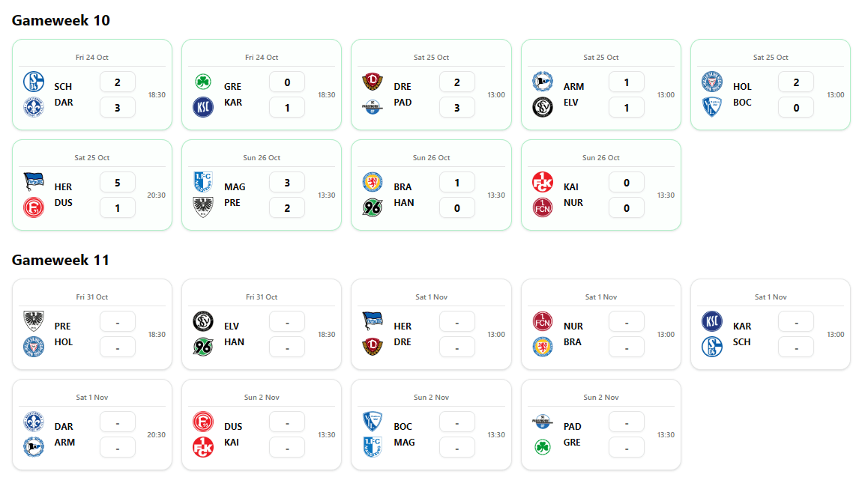Click the Kaiserslautern logo in Gameweek 10
Image resolution: width=868 pixels, height=483 pixels.
[542, 181]
